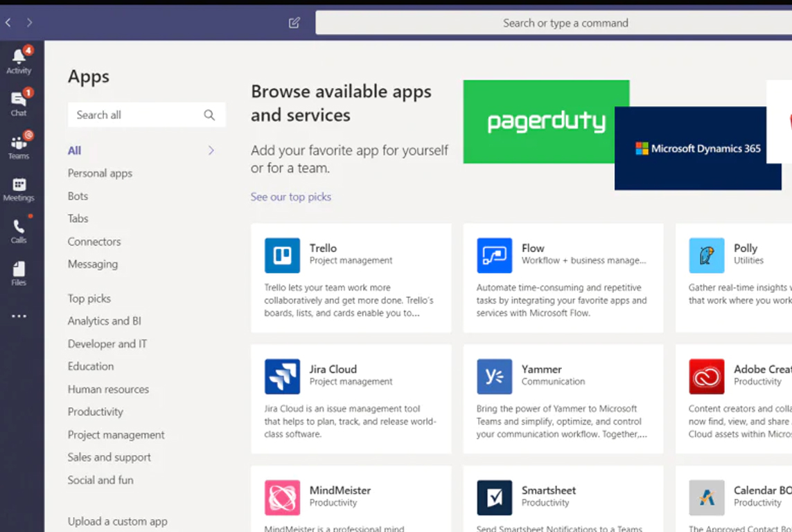Image resolution: width=792 pixels, height=532 pixels.
Task: Open the Analytics and BI category
Action: 105,321
